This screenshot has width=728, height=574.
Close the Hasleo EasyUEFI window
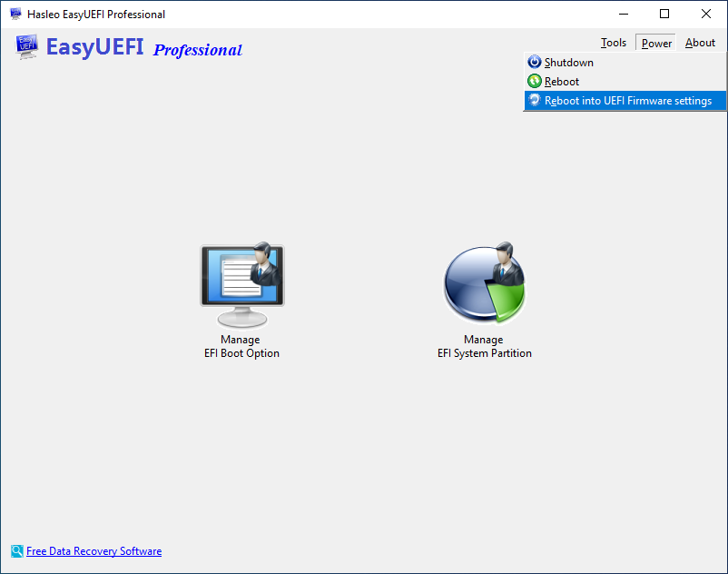click(705, 14)
